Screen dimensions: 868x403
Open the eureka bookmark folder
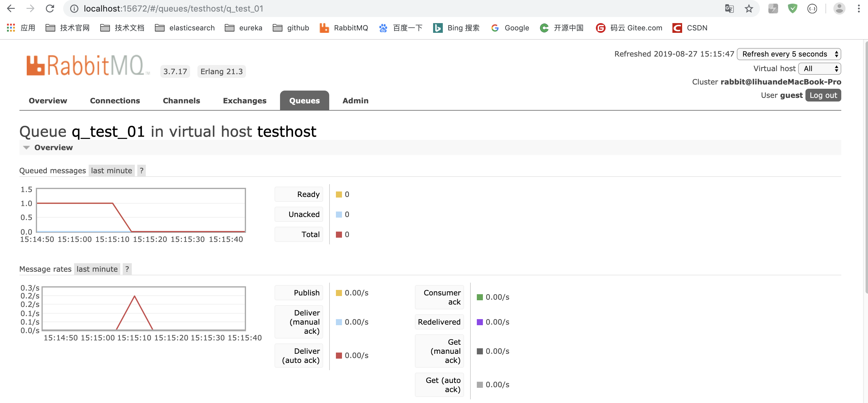243,28
